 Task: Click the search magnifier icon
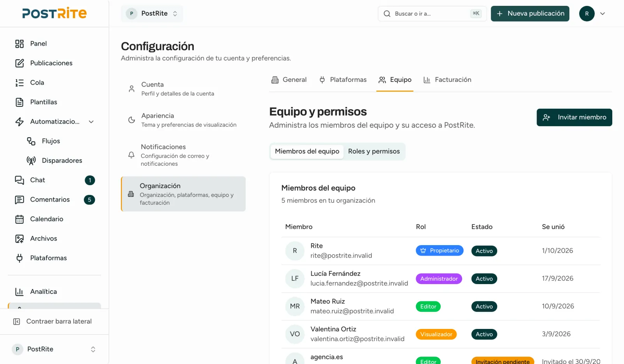coord(387,14)
